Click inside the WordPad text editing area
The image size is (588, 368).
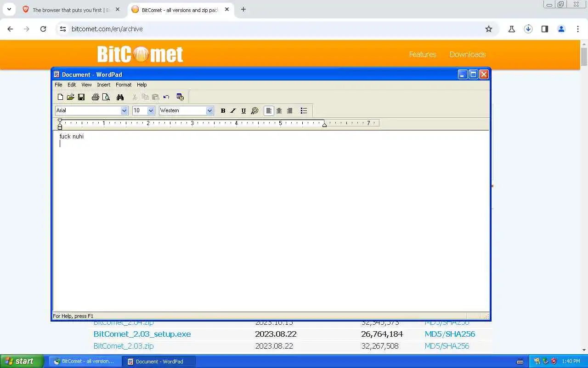tap(271, 221)
